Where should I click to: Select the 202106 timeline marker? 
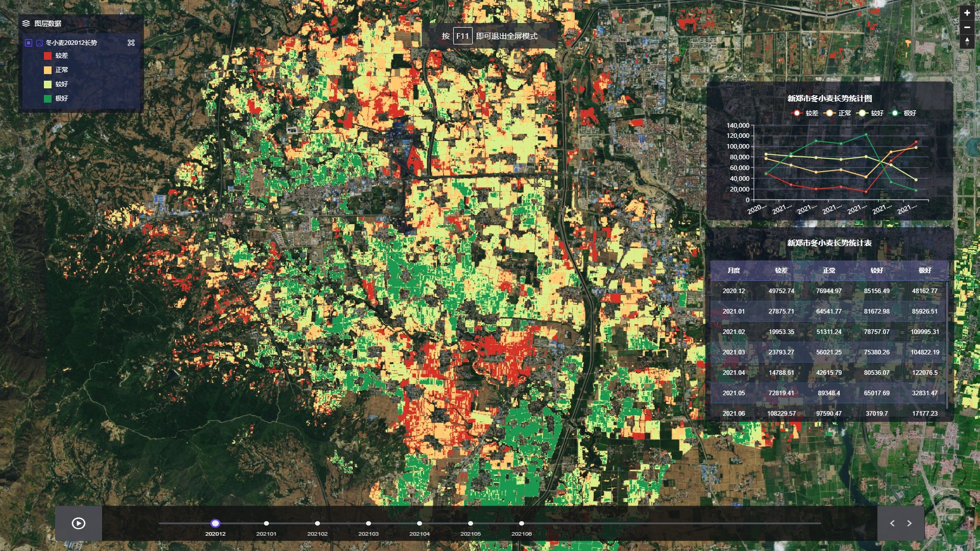[x=521, y=523]
